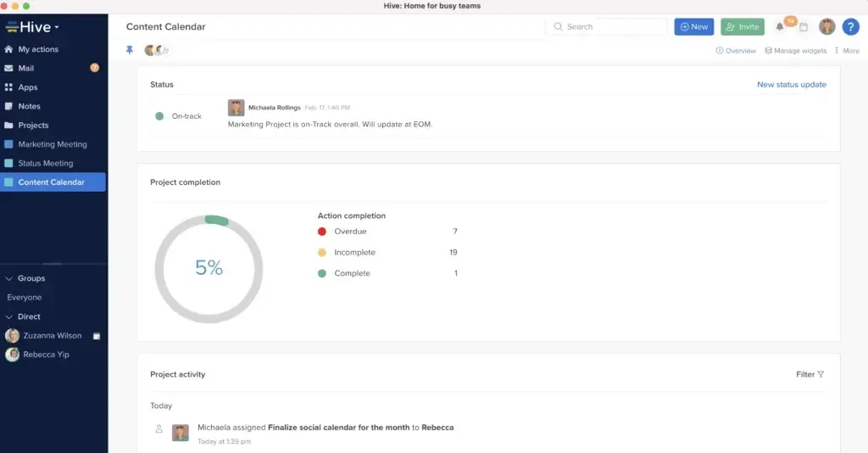Click the icon next to Zuzanna Wilson
This screenshot has width=868, height=453.
[x=97, y=336]
